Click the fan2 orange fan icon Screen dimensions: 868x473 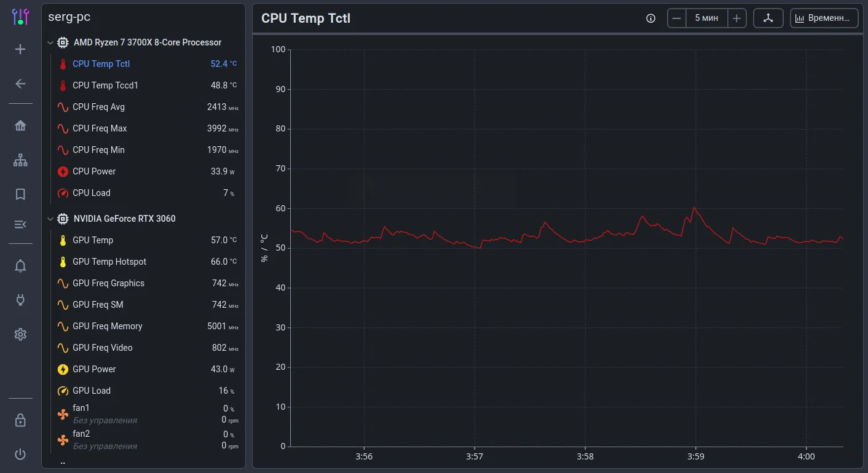[63, 440]
